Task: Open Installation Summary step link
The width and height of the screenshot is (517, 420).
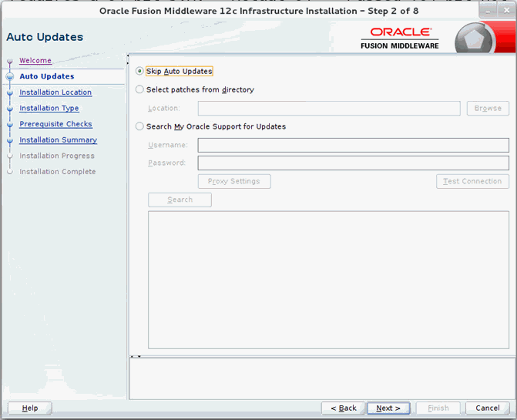Action: (x=58, y=139)
